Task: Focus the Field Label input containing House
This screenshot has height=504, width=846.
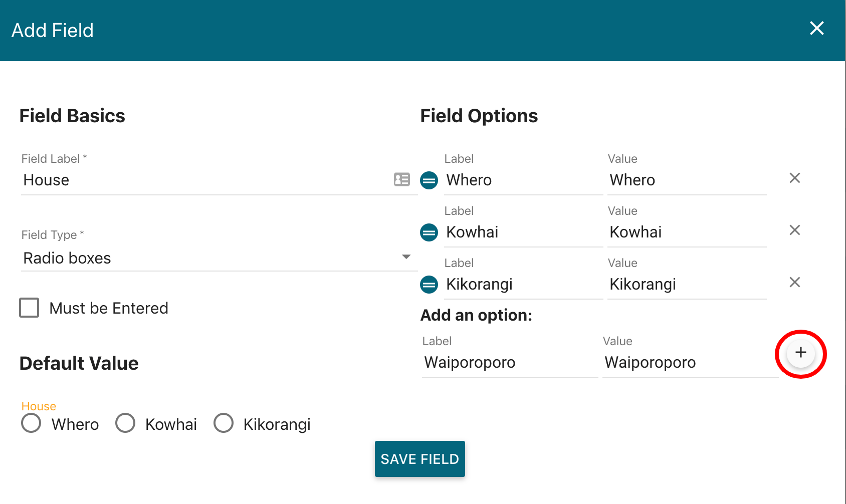Action: 205,180
